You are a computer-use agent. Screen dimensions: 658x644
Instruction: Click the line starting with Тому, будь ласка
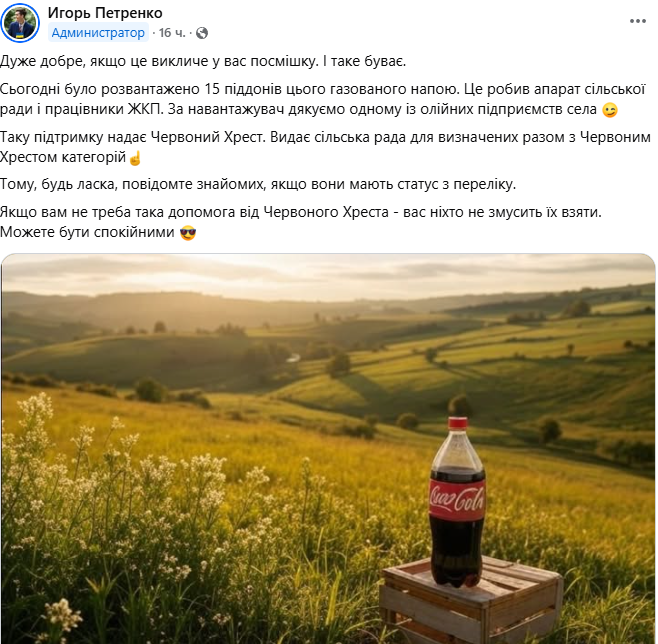coord(258,185)
